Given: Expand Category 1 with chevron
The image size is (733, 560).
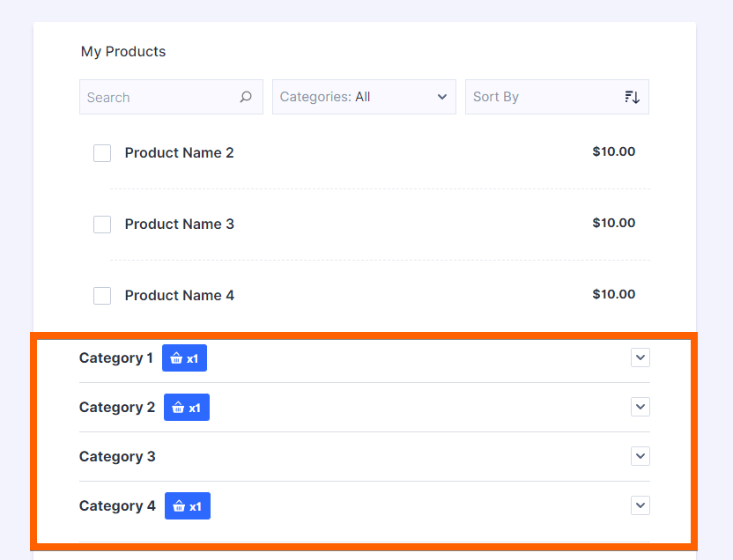Looking at the screenshot, I should point(640,357).
